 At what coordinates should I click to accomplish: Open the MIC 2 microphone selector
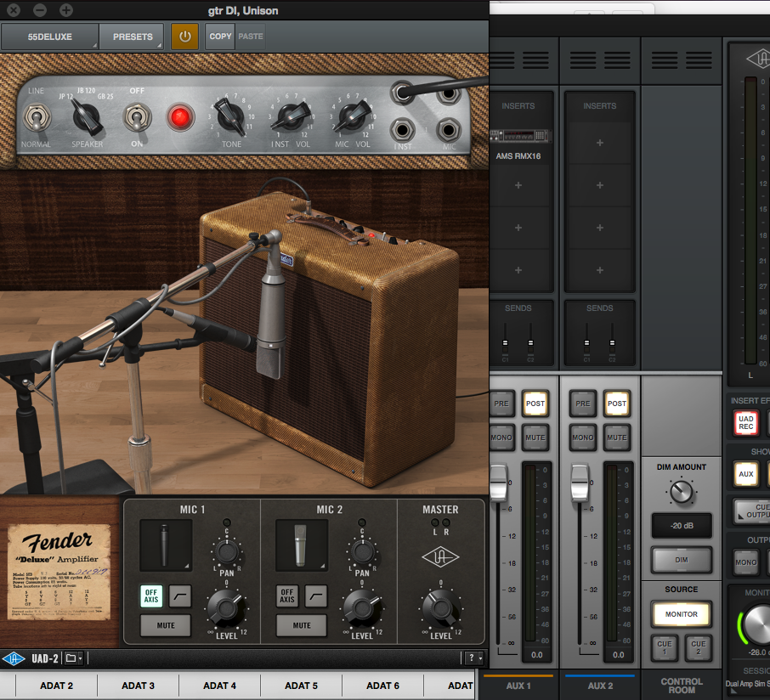coord(301,546)
